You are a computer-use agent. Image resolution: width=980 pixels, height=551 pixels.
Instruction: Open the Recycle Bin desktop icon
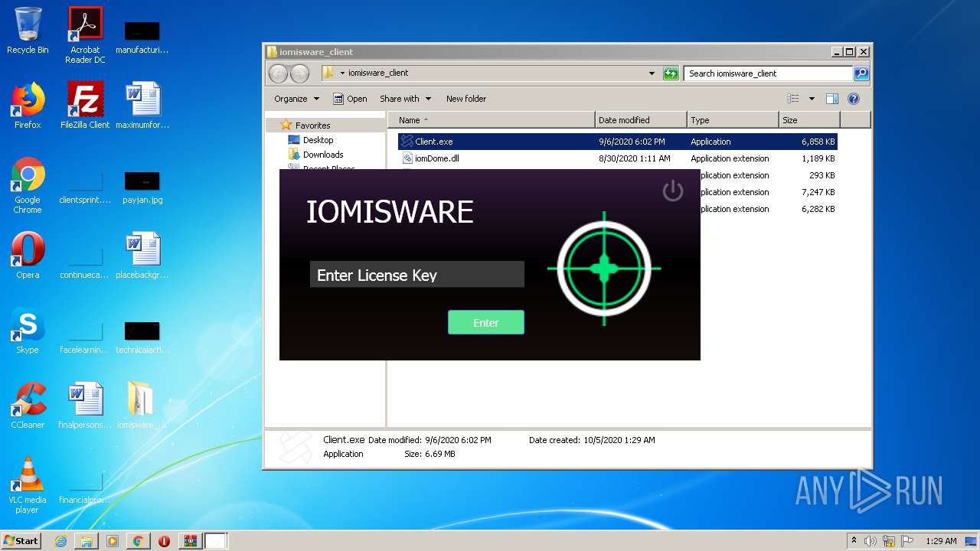click(28, 31)
